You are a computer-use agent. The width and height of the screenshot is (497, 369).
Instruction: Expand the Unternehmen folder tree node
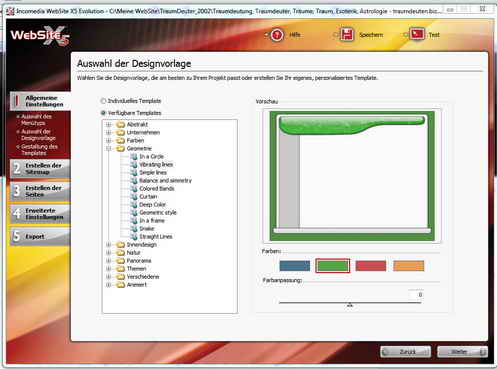[x=109, y=132]
